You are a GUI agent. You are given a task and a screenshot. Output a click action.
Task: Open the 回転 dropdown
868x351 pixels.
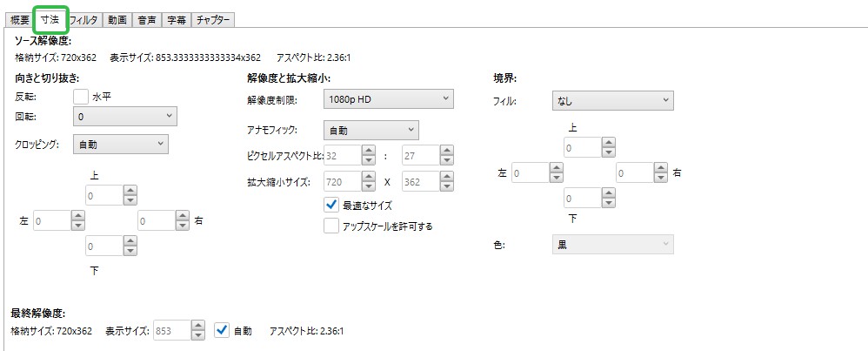pos(125,117)
